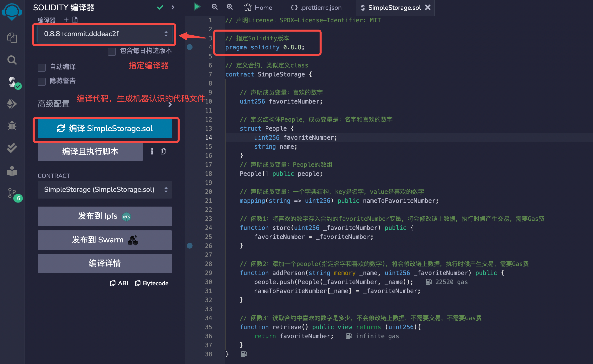Click the 编译 SimpleStorage.sol button

click(105, 129)
